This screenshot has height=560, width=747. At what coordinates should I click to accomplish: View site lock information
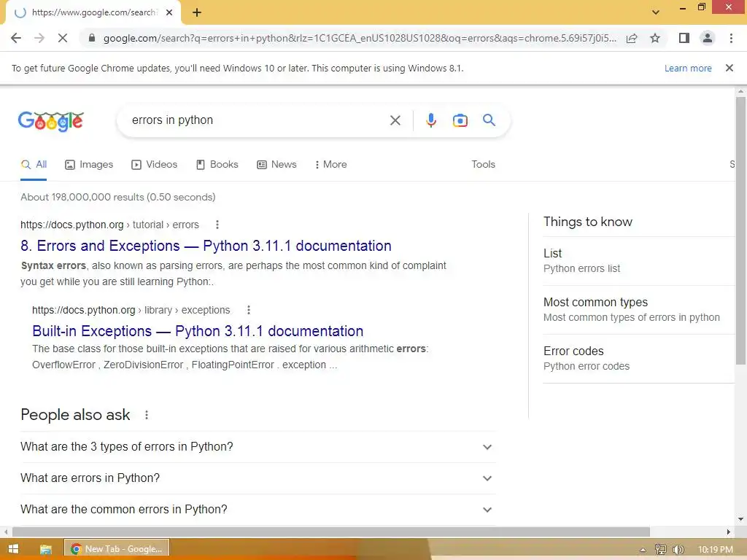[92, 38]
